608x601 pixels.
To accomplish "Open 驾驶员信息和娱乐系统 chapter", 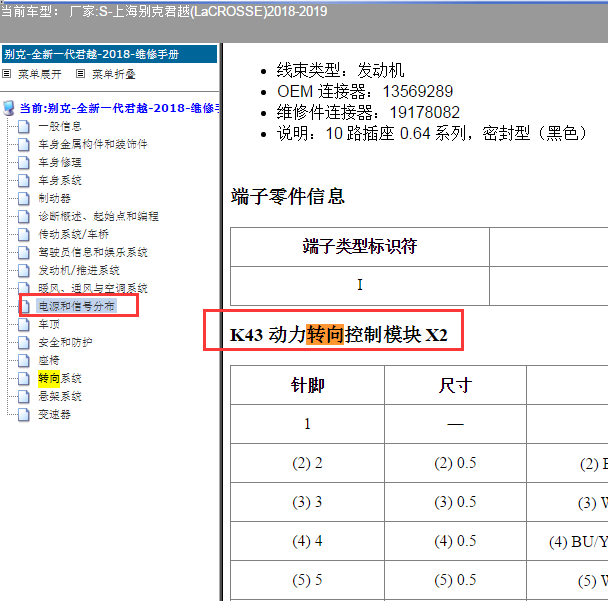I will pyautogui.click(x=93, y=252).
